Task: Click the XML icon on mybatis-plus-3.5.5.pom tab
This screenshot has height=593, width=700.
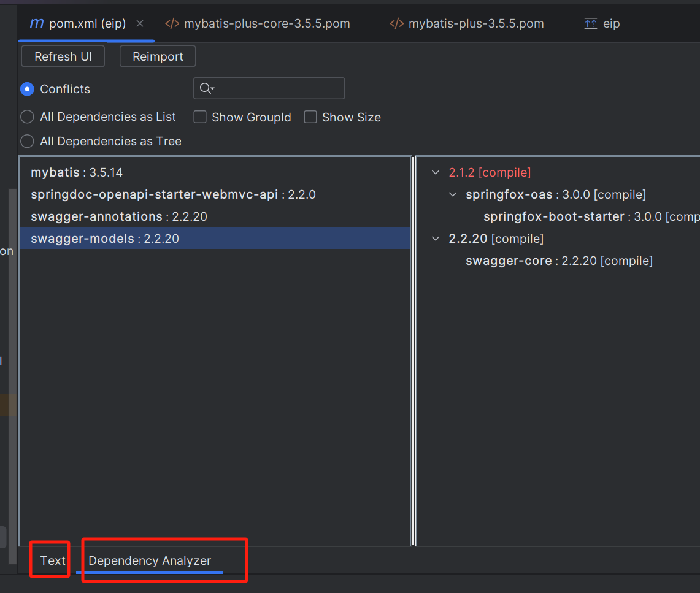Action: [397, 24]
